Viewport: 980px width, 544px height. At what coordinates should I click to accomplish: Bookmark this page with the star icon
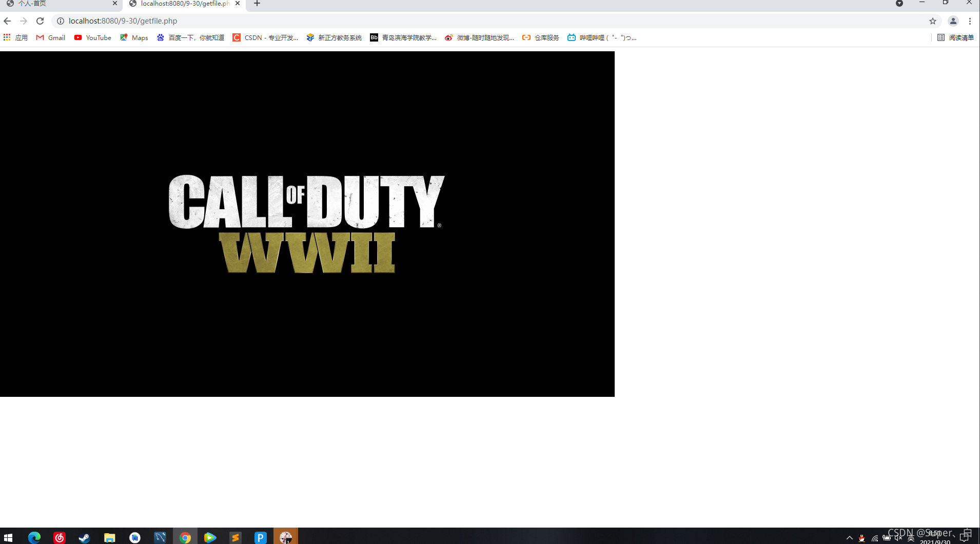pyautogui.click(x=932, y=21)
